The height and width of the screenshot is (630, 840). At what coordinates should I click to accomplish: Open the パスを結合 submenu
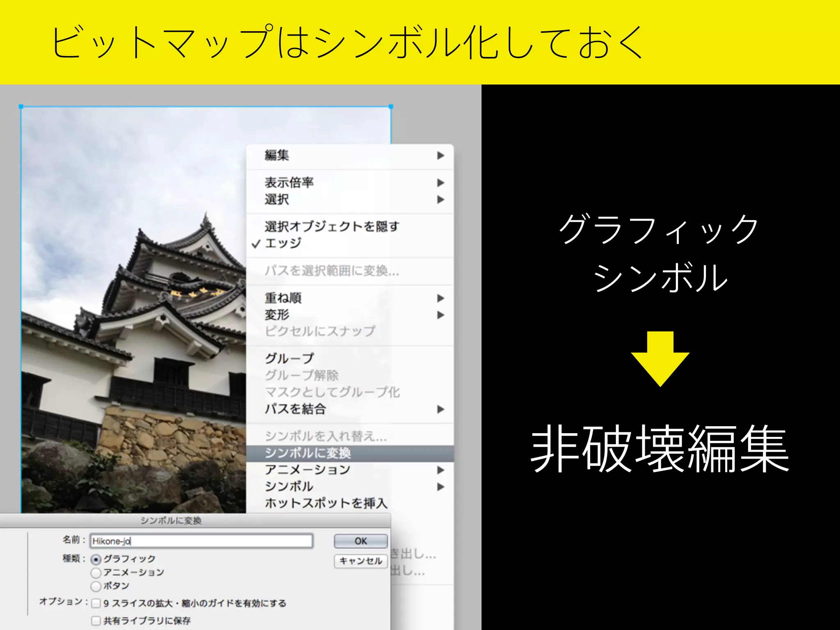pyautogui.click(x=350, y=409)
